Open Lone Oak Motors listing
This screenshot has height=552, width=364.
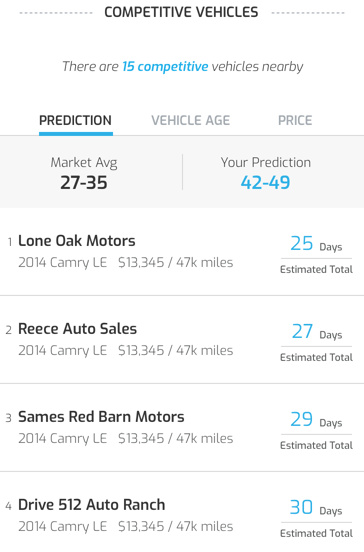(x=182, y=252)
